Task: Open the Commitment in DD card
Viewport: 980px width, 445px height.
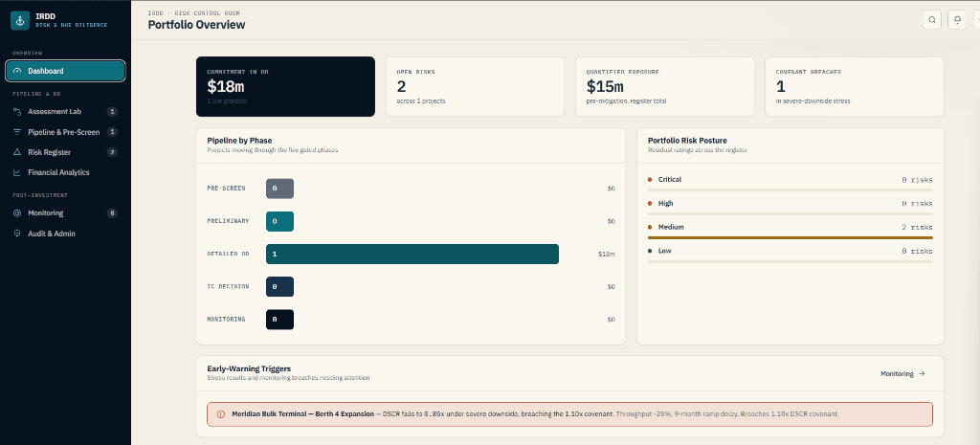Action: pos(285,87)
